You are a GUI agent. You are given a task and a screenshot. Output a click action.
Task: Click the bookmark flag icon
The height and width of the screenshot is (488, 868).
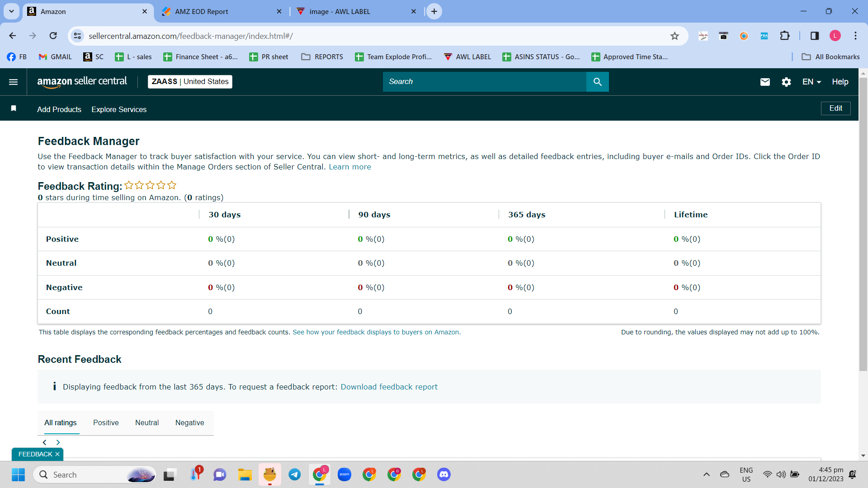pos(14,108)
